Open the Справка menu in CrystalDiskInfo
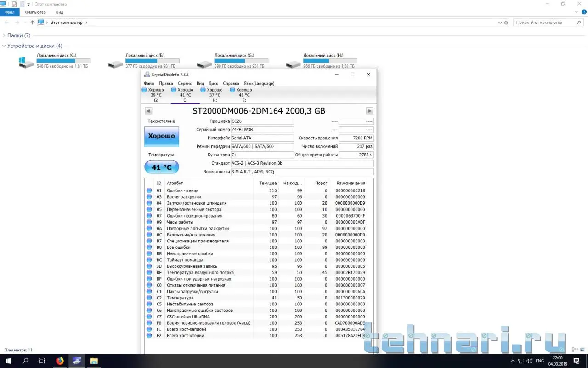This screenshot has width=588, height=368. coord(231,83)
